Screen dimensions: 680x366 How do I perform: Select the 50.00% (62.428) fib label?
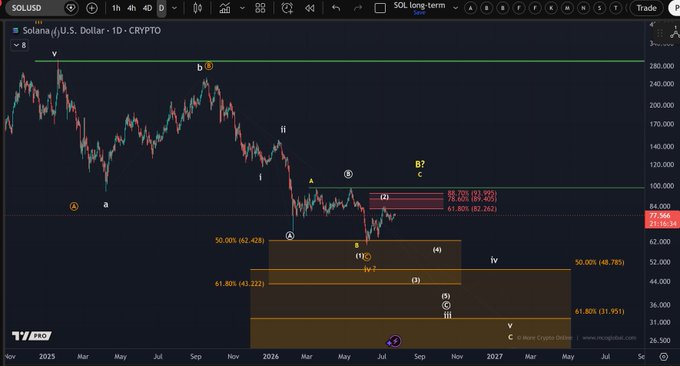pyautogui.click(x=239, y=240)
